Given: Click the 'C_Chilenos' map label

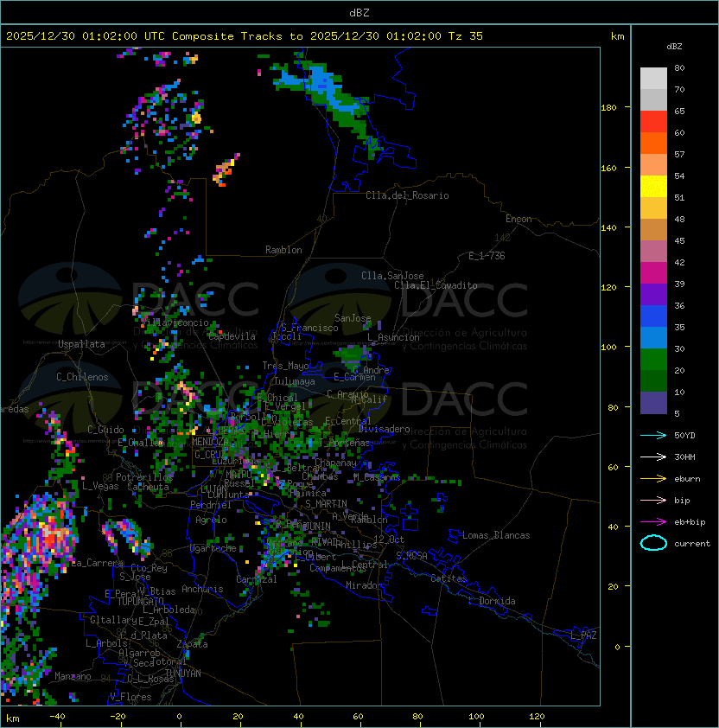Looking at the screenshot, I should point(82,377).
